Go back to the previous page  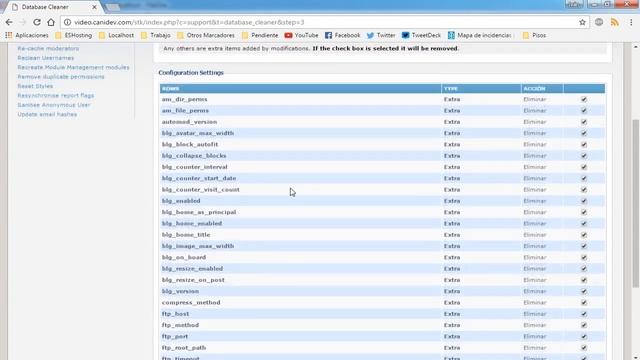pyautogui.click(x=9, y=22)
